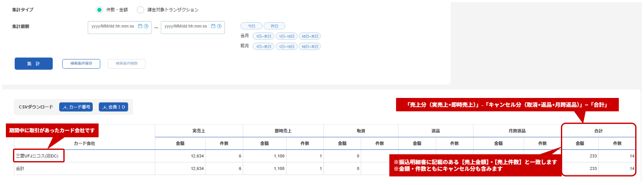Click 金額 subheader under 即時売上
This screenshot has height=185, width=644.
[x=265, y=143]
